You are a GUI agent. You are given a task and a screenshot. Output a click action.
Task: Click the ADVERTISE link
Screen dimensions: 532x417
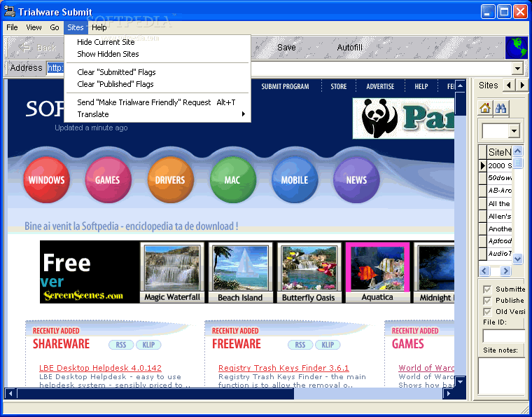[380, 87]
